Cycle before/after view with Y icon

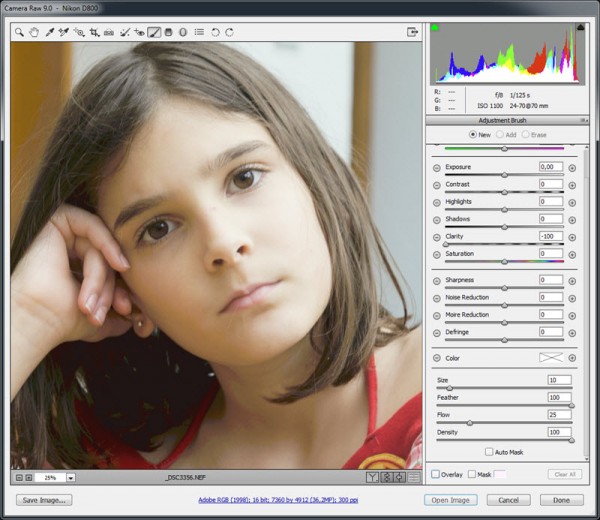click(x=372, y=477)
